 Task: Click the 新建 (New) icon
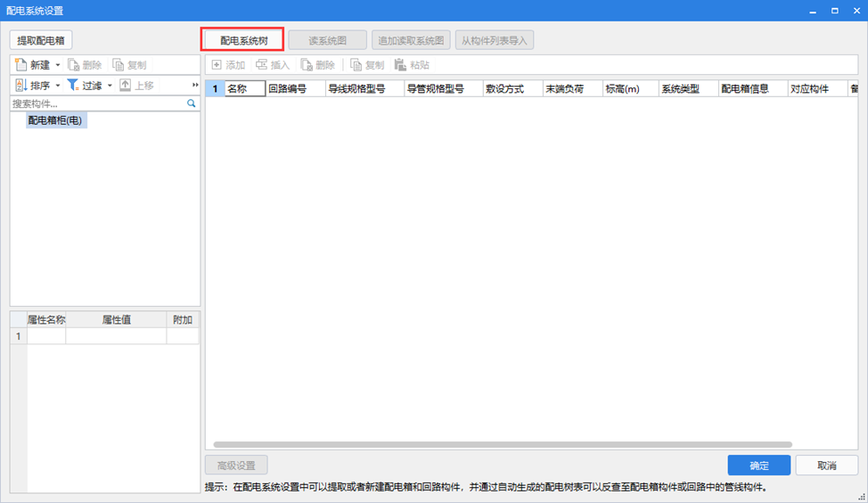pos(21,65)
